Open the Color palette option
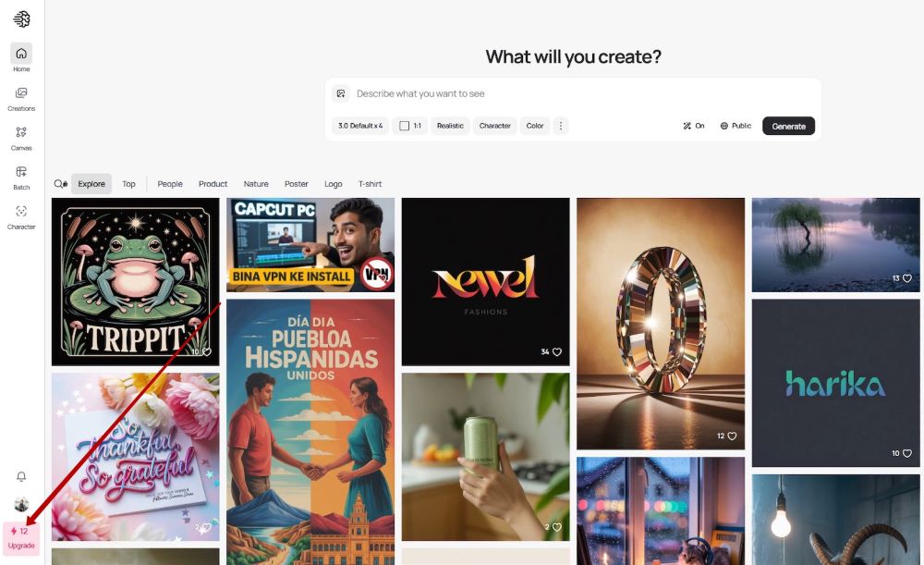This screenshot has width=924, height=565. click(534, 126)
